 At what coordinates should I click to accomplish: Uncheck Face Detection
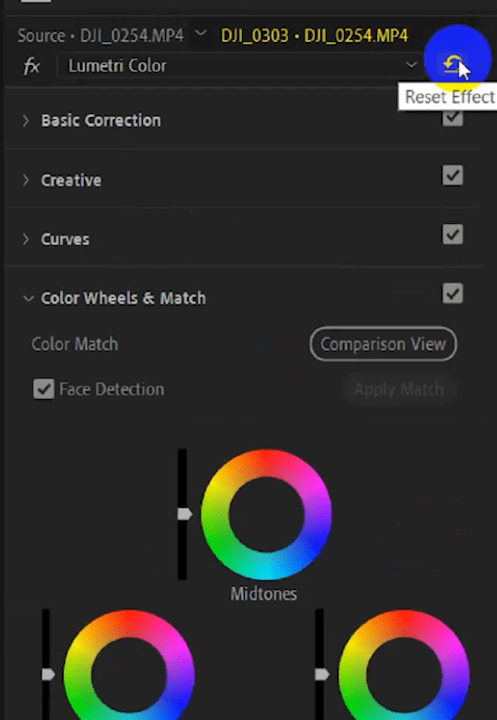(x=44, y=389)
